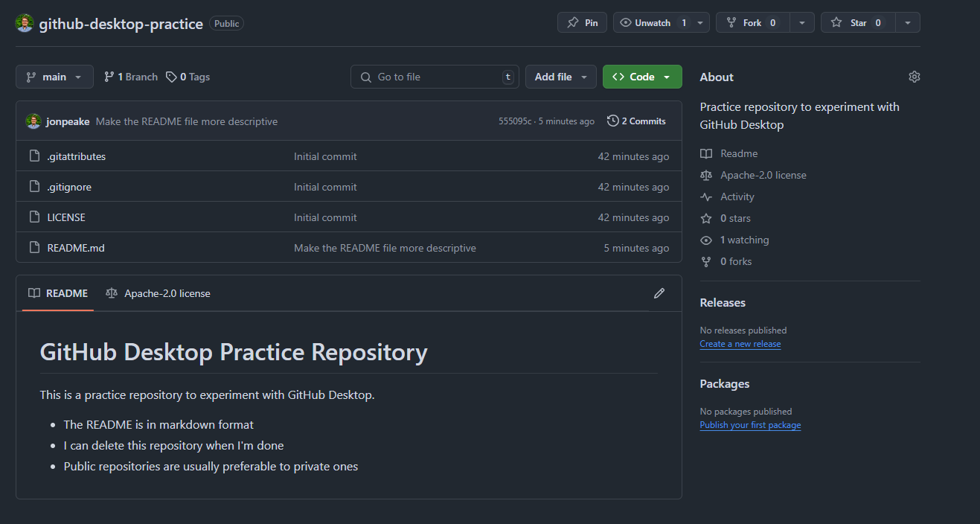The height and width of the screenshot is (524, 980).
Task: Expand the Add file dropdown
Action: [561, 77]
